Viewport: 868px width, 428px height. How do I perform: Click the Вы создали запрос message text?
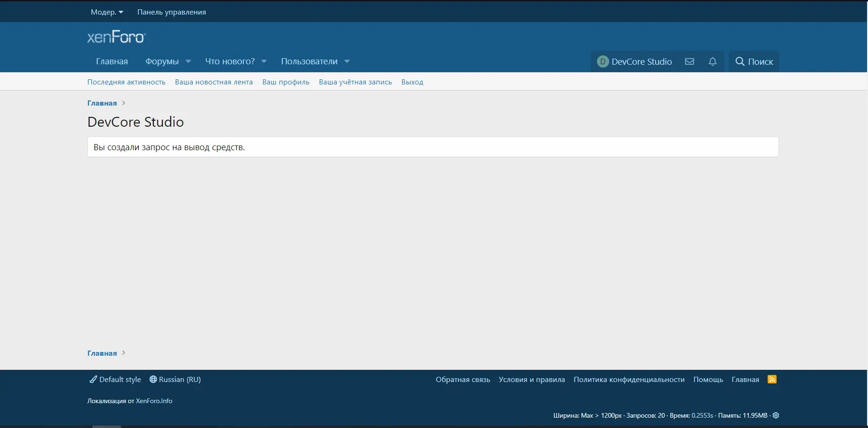point(169,147)
